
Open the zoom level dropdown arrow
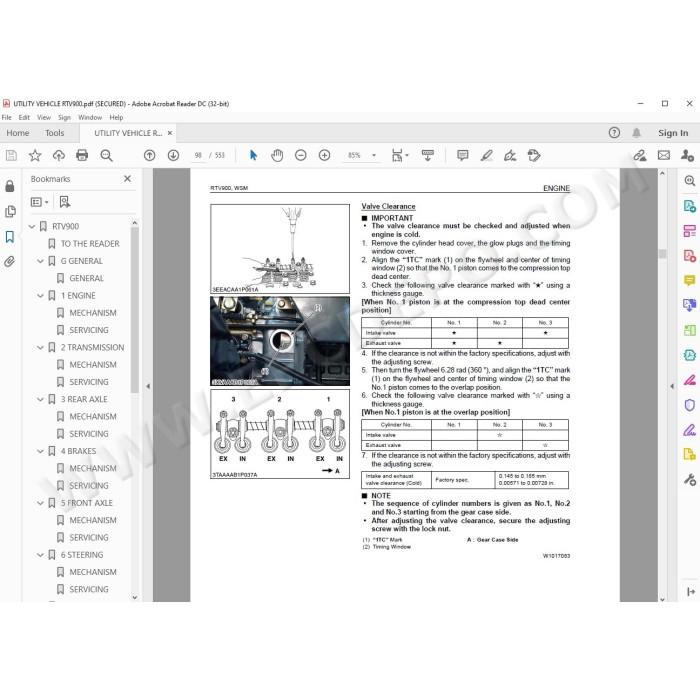pyautogui.click(x=374, y=155)
